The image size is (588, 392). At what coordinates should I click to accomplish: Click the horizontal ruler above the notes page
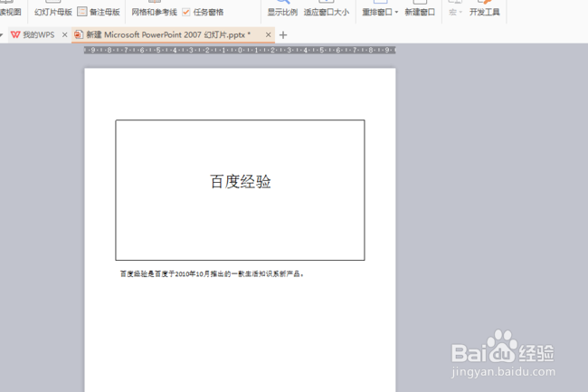pos(240,50)
